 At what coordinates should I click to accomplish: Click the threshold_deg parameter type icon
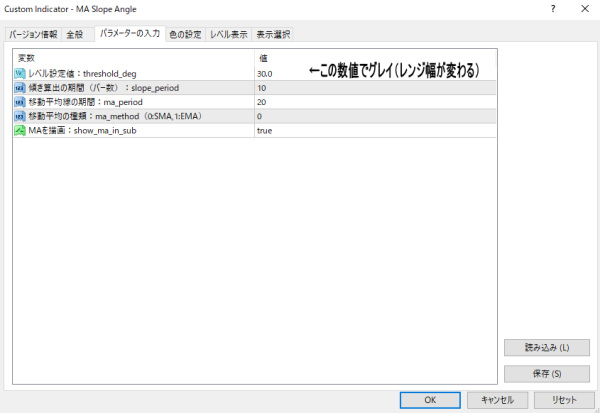click(x=20, y=74)
